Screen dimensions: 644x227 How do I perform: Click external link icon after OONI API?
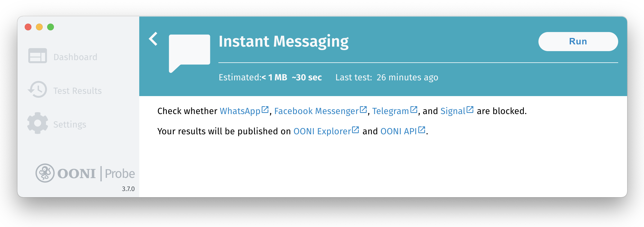click(x=421, y=130)
